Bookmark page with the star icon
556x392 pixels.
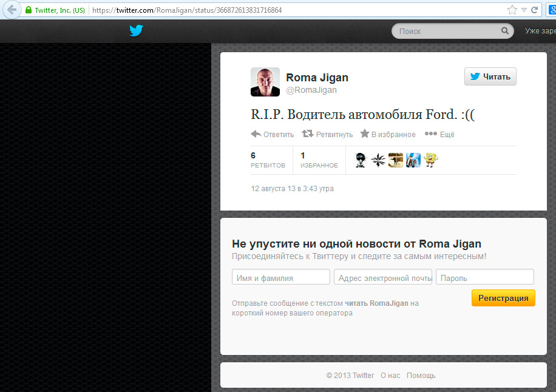[x=512, y=10]
